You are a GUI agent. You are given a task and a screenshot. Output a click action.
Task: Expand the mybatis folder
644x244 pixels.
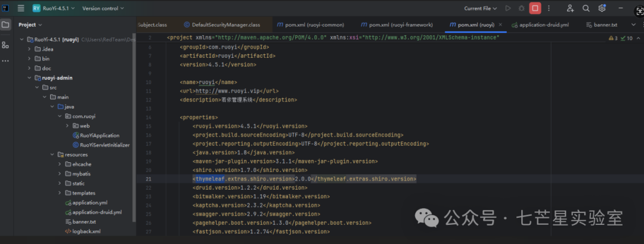pos(60,174)
